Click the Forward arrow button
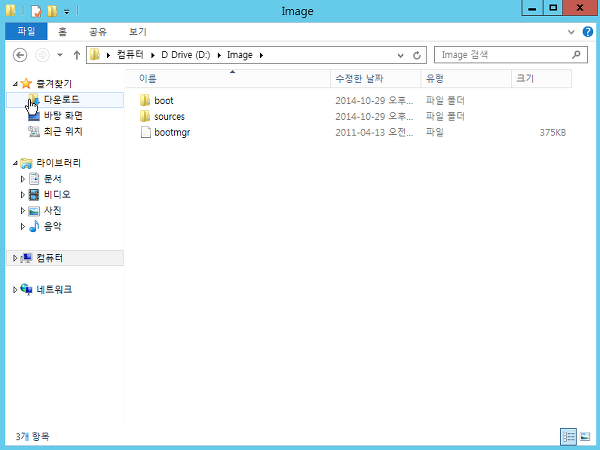This screenshot has height=450, width=600. pos(42,55)
